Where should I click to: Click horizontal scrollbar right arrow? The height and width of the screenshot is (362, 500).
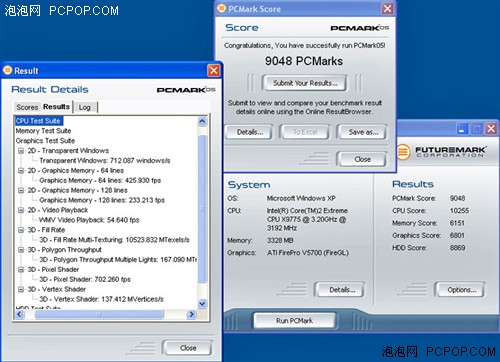191,314
